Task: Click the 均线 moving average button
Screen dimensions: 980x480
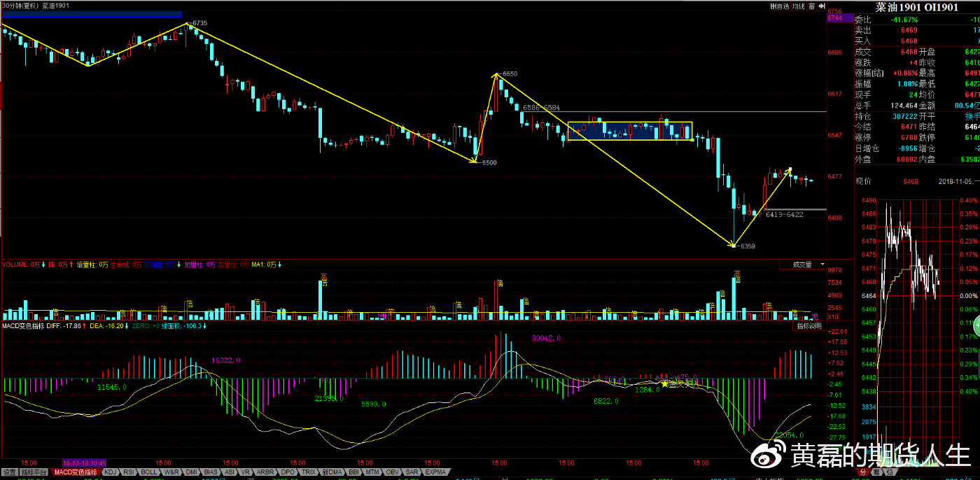Action: (x=798, y=6)
